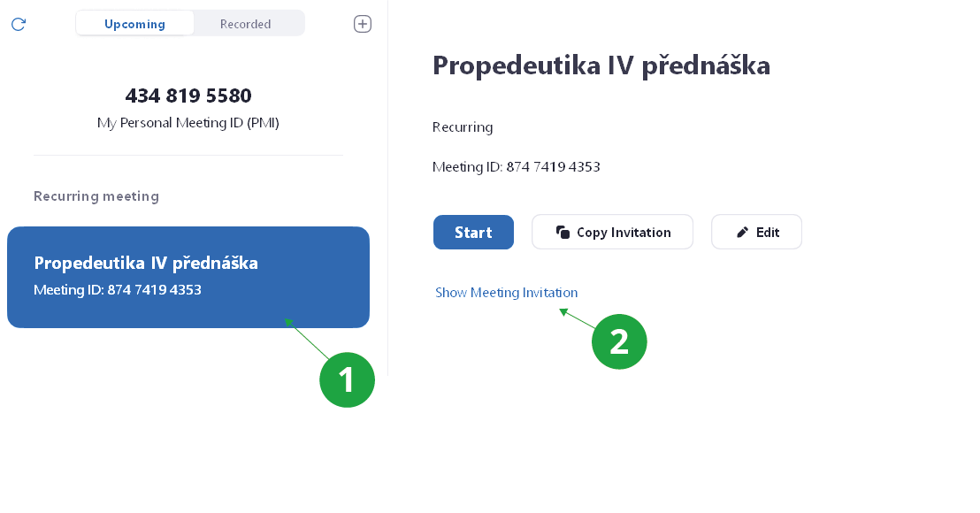Screen dimensions: 980x513
Task: Click the green number 2 annotation badge
Action: tap(619, 341)
